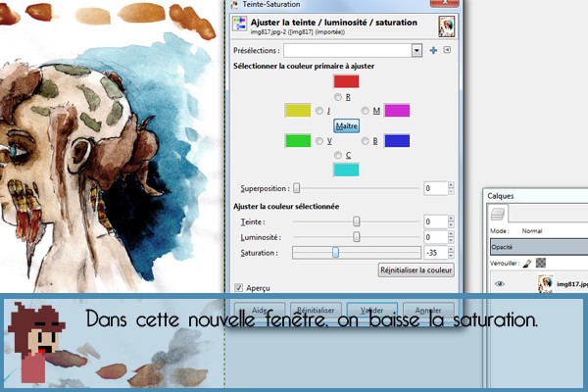The width and height of the screenshot is (588, 392).
Task: Increase Saturation with the stepper up arrow
Action: [451, 250]
